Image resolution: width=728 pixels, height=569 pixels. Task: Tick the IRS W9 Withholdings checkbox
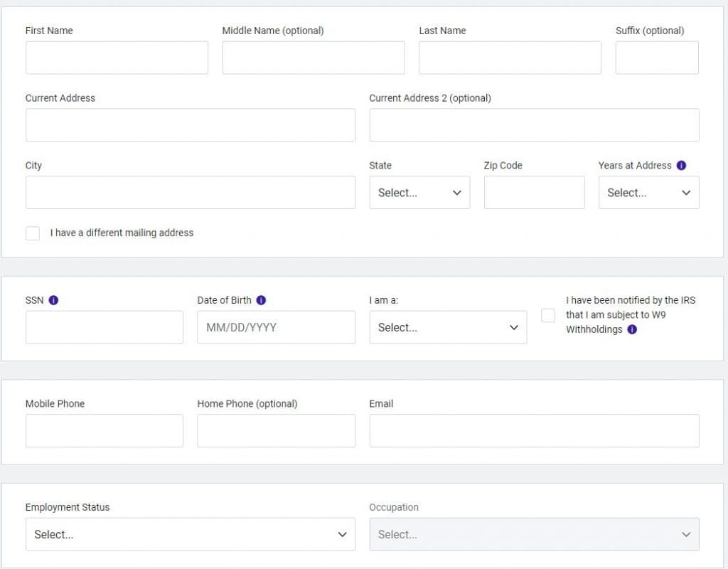(548, 315)
